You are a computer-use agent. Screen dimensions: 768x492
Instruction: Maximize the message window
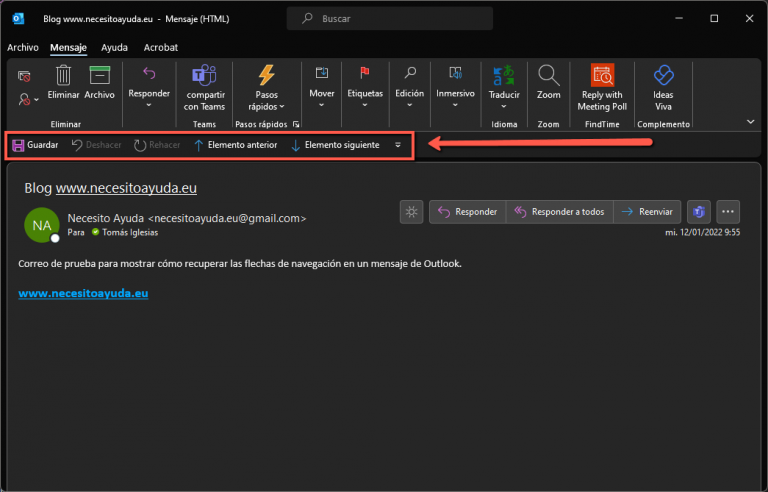pos(714,19)
